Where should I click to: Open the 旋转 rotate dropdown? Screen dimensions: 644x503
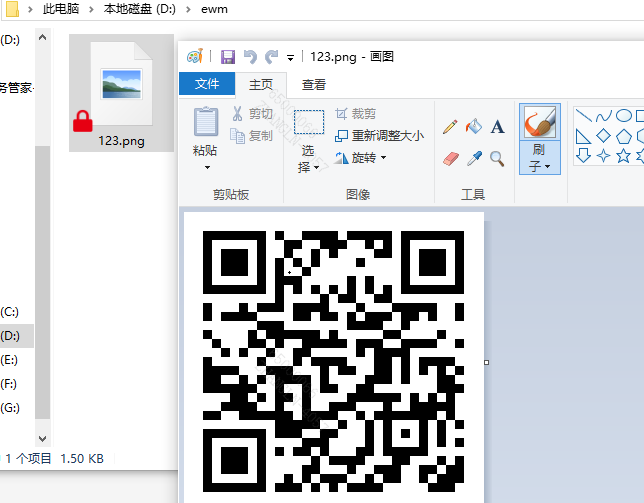tap(361, 157)
